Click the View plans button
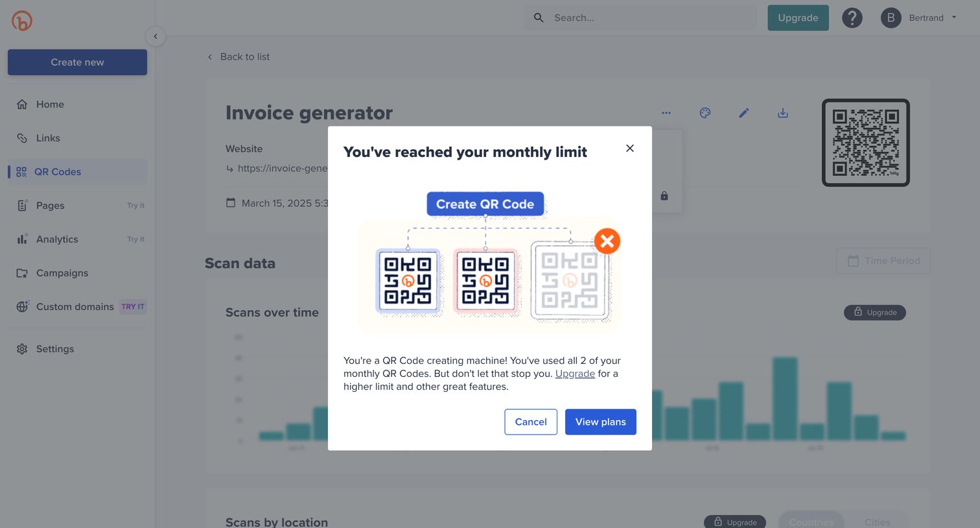Image resolution: width=980 pixels, height=528 pixels. pyautogui.click(x=600, y=422)
